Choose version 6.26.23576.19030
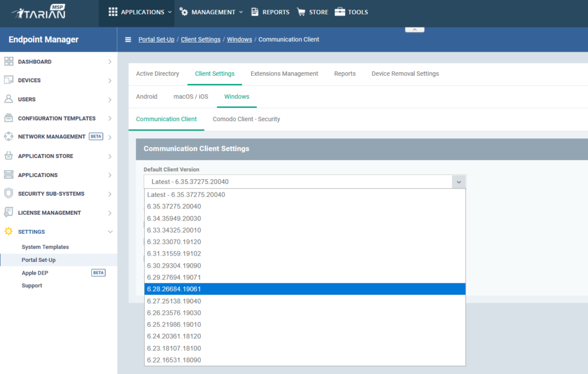This screenshot has width=588, height=374. pos(305,313)
